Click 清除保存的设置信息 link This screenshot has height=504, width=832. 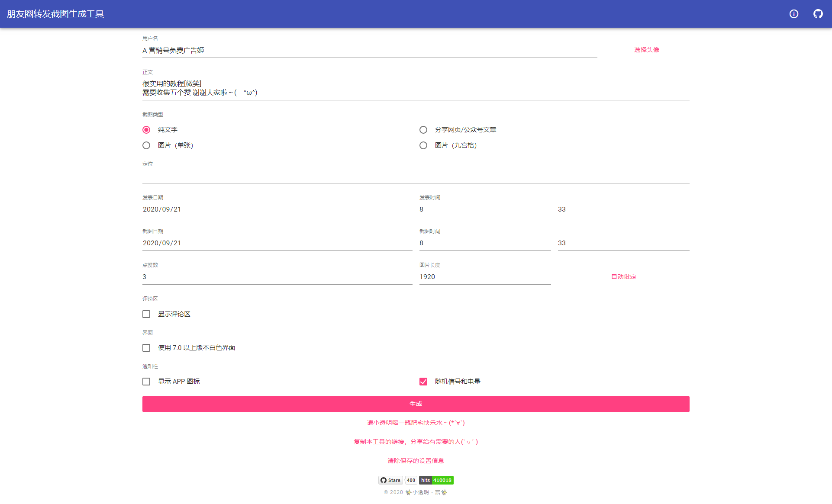416,461
